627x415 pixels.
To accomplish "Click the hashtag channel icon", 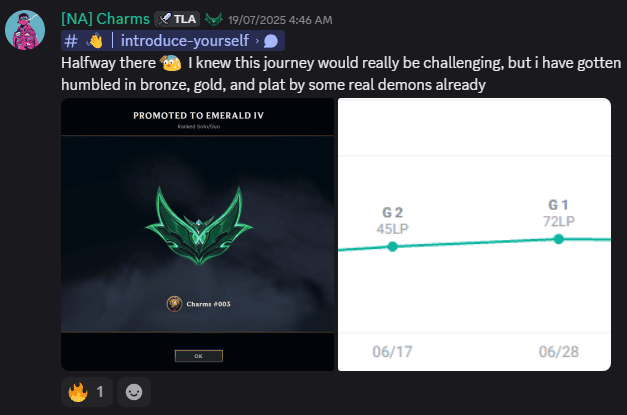I will [71, 41].
